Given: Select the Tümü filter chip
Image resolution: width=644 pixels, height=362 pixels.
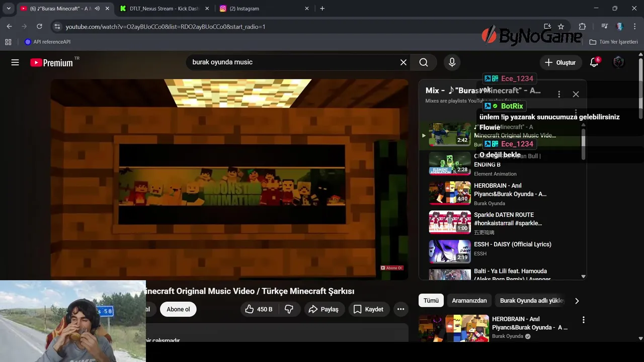Looking at the screenshot, I should click(x=431, y=301).
